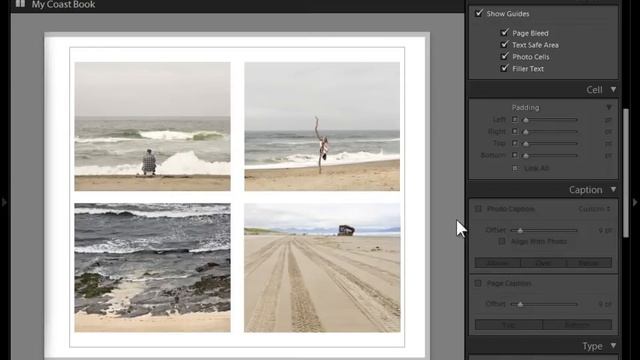Toggle the Filler Text checkbox
Viewport: 640px width, 360px height.
(x=505, y=68)
